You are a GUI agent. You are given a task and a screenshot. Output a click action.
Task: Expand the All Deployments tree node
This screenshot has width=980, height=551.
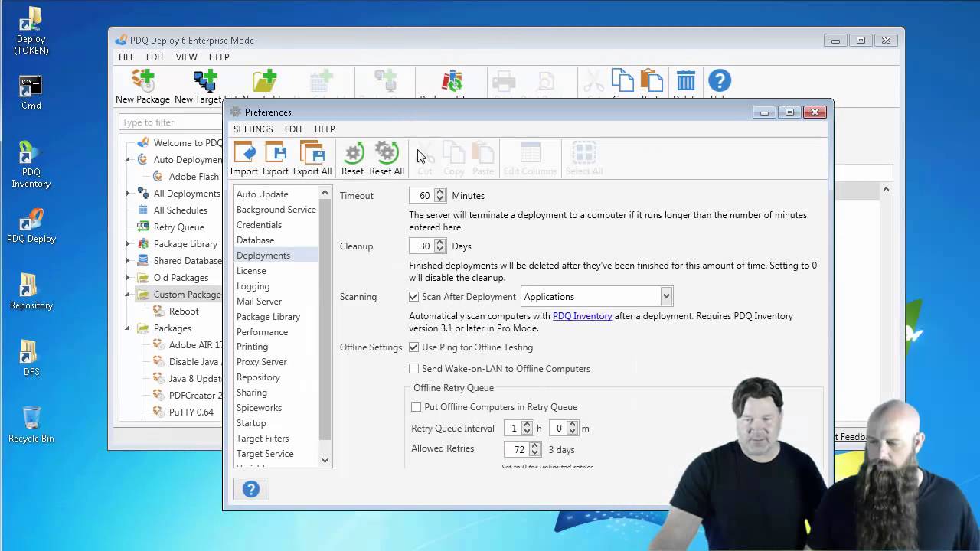click(128, 194)
